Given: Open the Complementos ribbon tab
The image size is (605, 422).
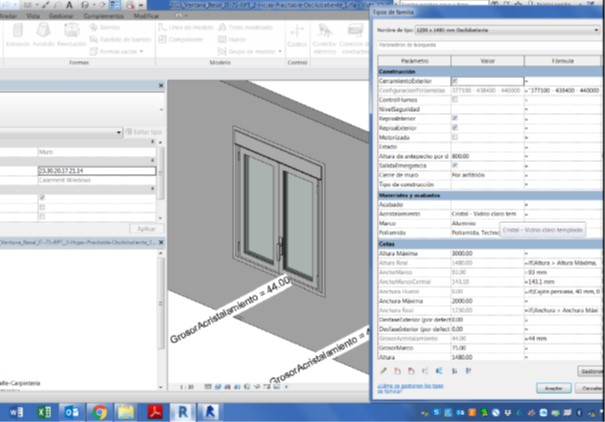Looking at the screenshot, I should (103, 16).
